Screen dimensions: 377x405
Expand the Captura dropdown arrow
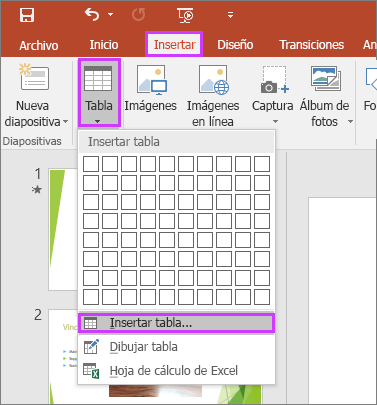click(x=275, y=121)
